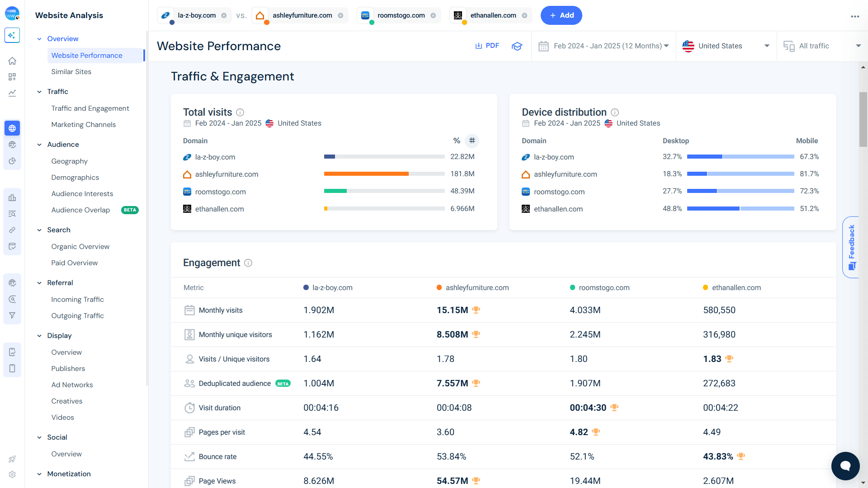Open the trend chart icon in left rail
Image resolution: width=868 pixels, height=488 pixels.
coord(12,93)
